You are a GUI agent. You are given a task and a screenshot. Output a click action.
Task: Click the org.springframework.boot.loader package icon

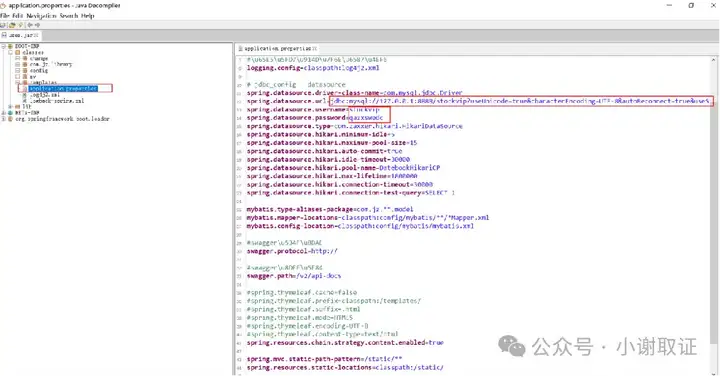click(10, 118)
